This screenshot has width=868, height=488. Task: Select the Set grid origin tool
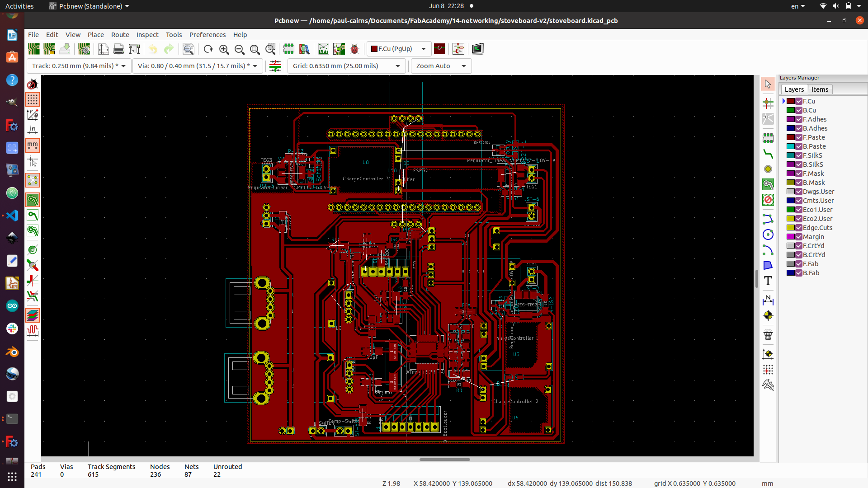tap(768, 370)
